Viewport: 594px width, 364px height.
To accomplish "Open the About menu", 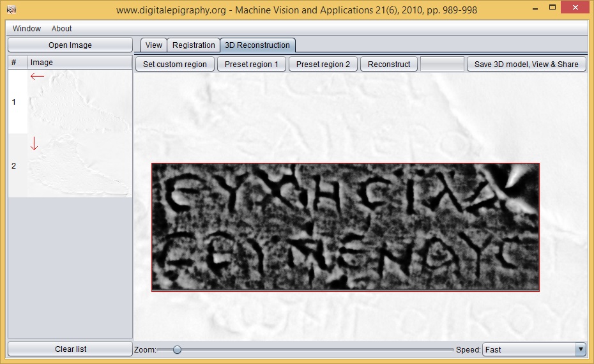I will [x=62, y=29].
